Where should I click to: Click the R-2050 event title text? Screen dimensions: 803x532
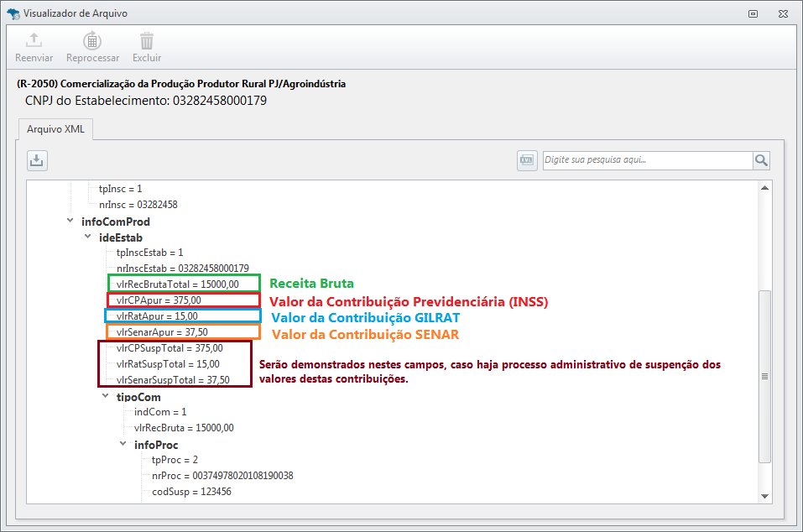click(181, 83)
